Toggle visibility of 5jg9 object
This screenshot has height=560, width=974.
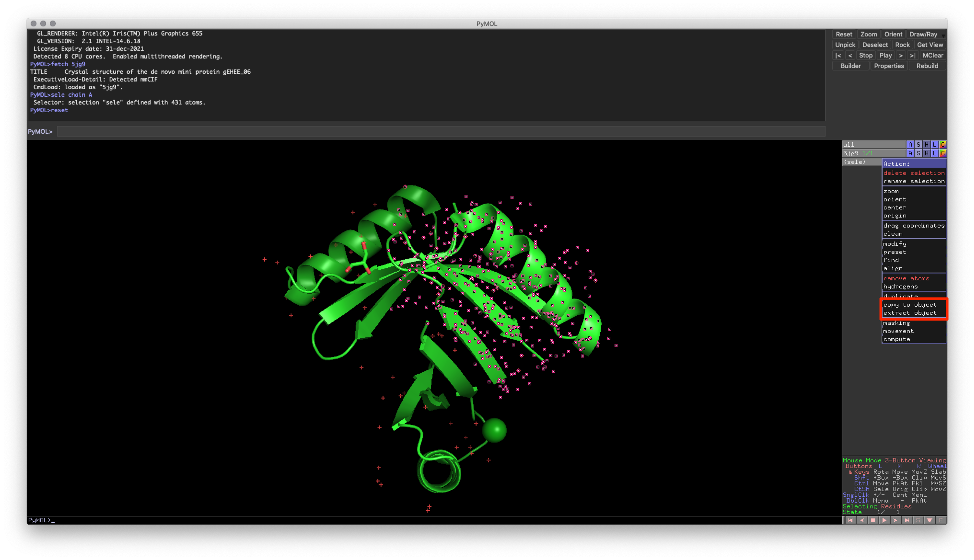pos(874,153)
